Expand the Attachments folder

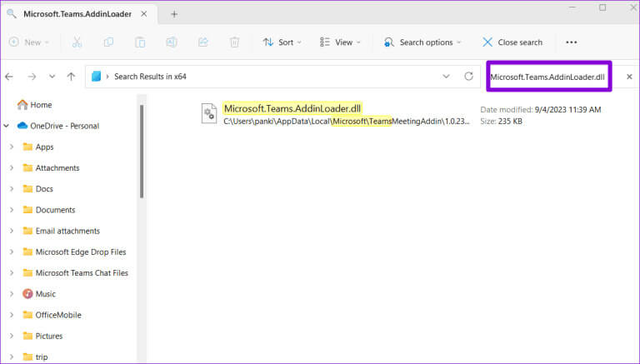tap(12, 167)
